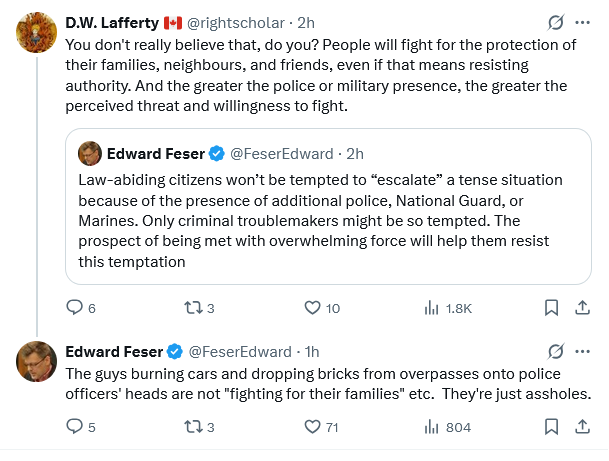Open Edward Feser's name link in reply
The image size is (609, 461).
[112, 351]
